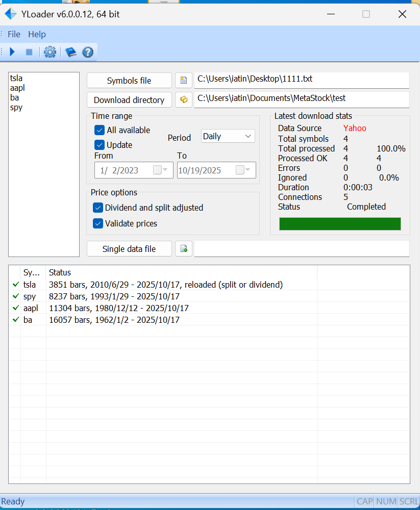Screen dimensions: 420x510
Task: Click the blue book toolbar icon
Action: tap(71, 52)
